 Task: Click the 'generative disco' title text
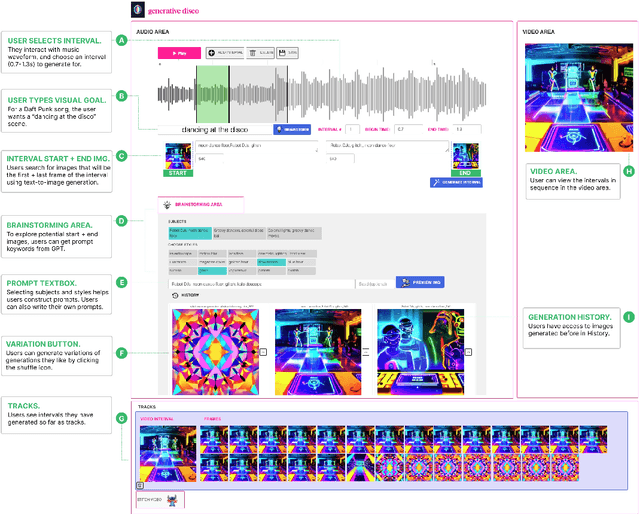coord(173,11)
